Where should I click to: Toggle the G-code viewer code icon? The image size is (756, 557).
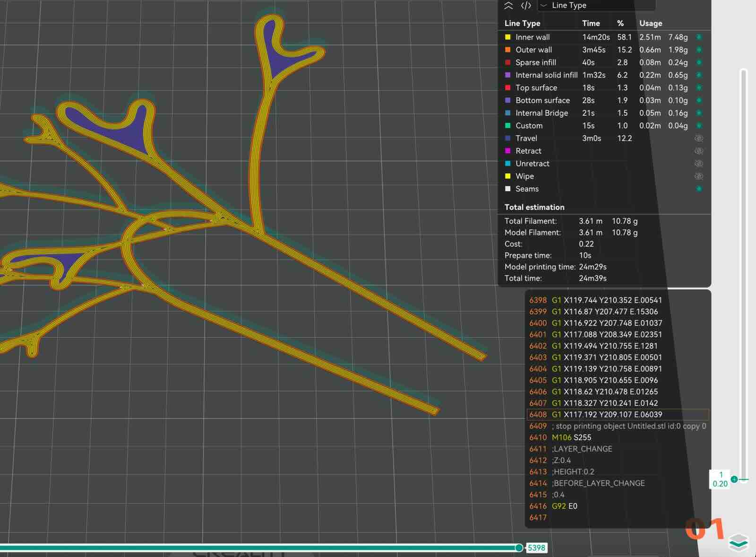pos(526,6)
